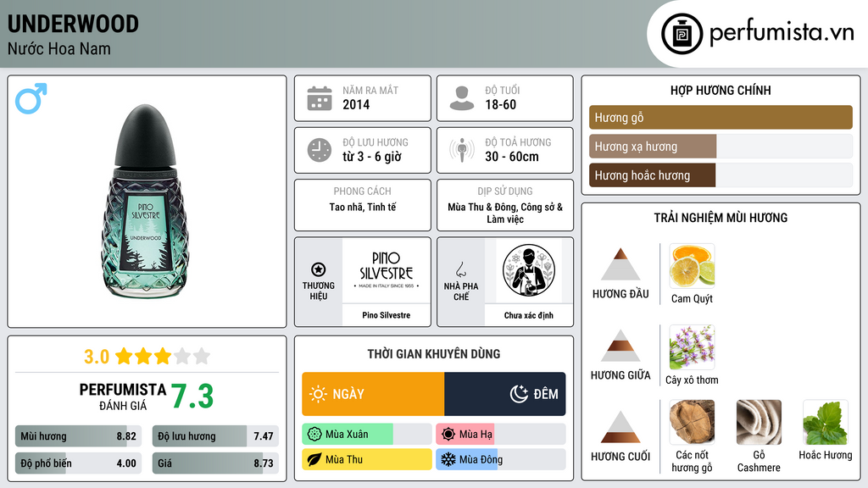
Task: Click the moon icon in the Đêm bar
Action: pyautogui.click(x=519, y=394)
